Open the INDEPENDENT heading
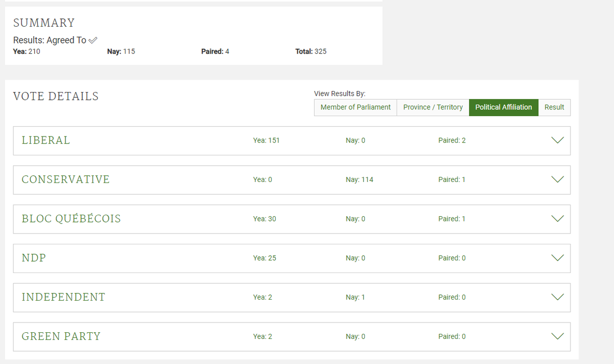 [x=63, y=297]
